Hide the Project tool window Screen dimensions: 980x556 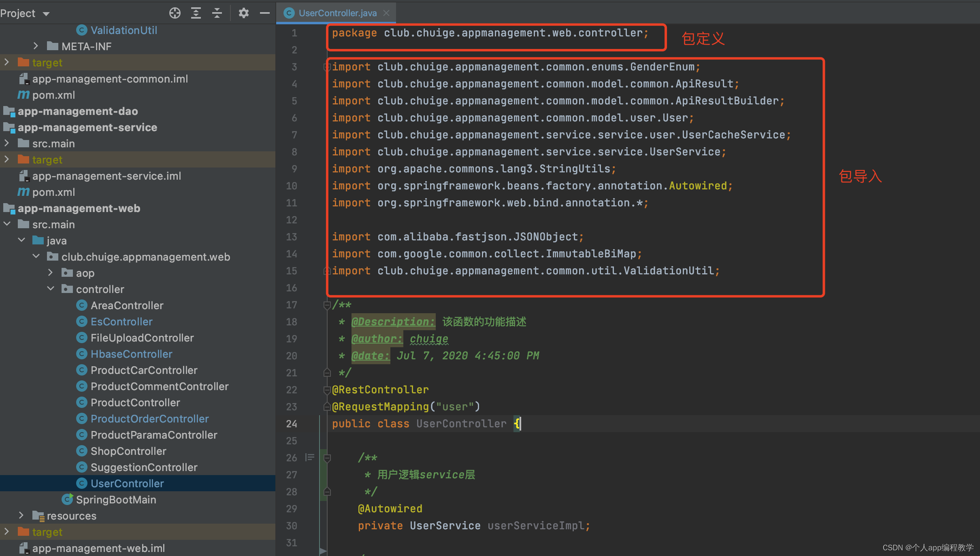pos(265,13)
